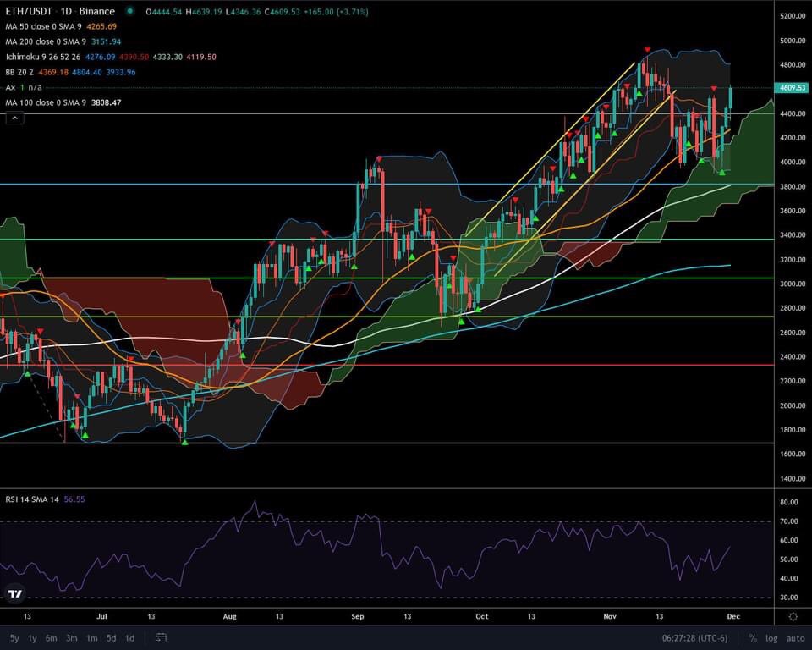Open chart settings gear at axis corner
The width and height of the screenshot is (812, 650).
tap(793, 616)
